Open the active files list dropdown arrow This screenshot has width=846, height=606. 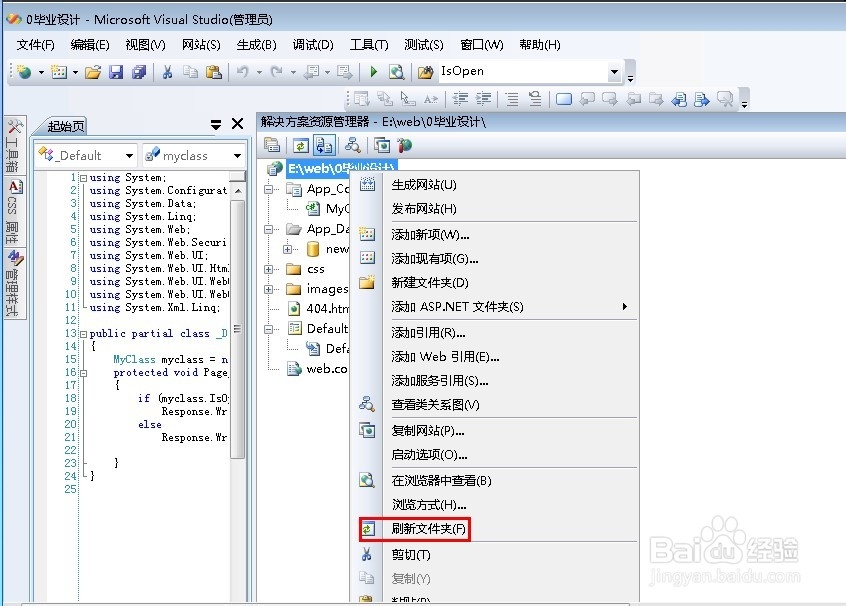(216, 125)
